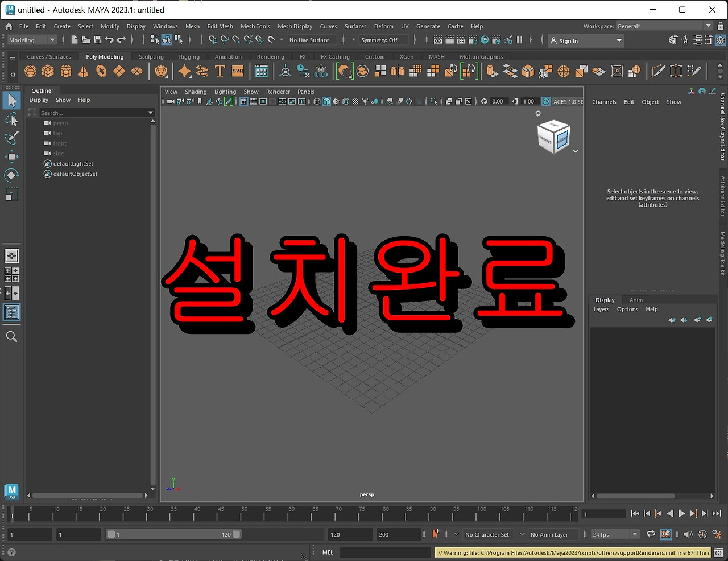The height and width of the screenshot is (561, 728).
Task: Add a polygon cylinder to the scene
Action: tap(67, 71)
